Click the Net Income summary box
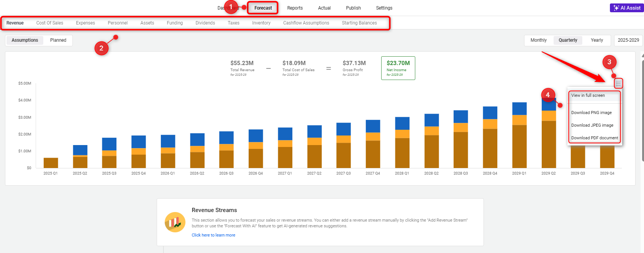This screenshot has width=644, height=253. coord(398,68)
